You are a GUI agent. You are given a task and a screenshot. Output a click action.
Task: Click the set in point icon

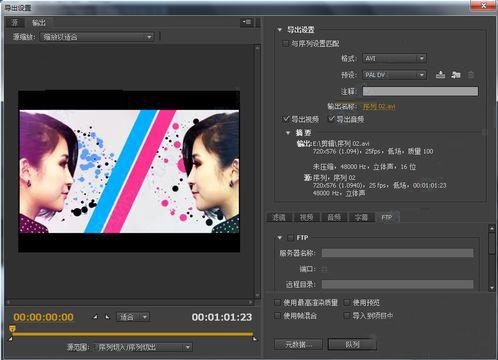(95, 317)
